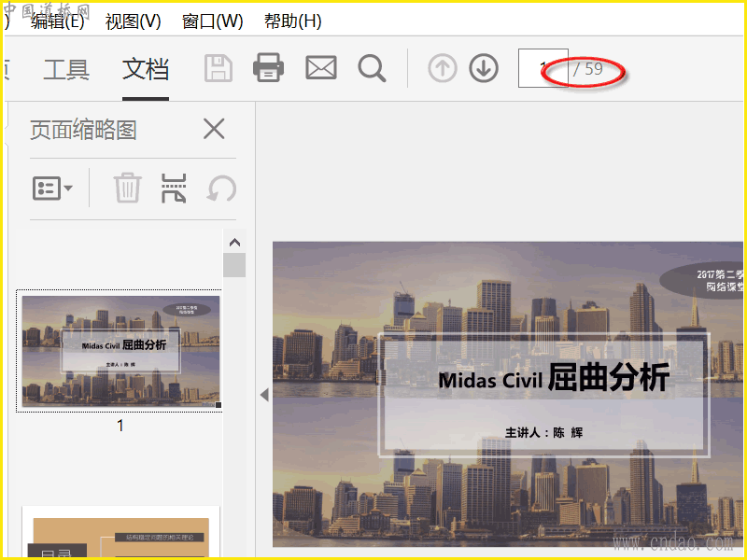Open the 视图(V) menu
This screenshot has width=747, height=560.
pyautogui.click(x=133, y=21)
